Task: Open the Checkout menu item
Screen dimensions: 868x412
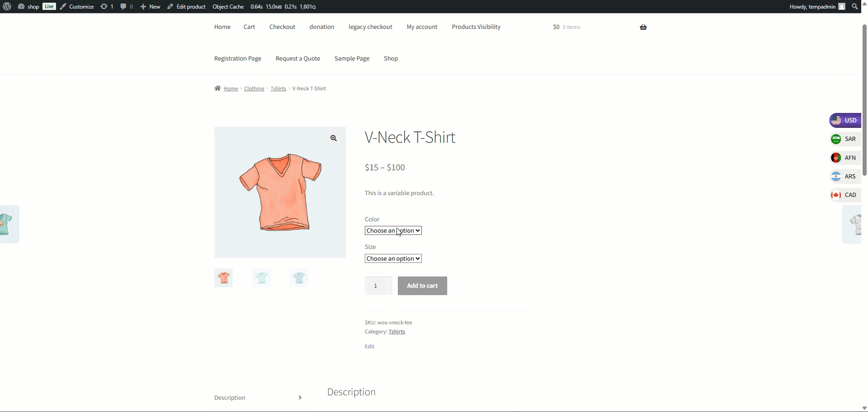Action: coord(282,27)
